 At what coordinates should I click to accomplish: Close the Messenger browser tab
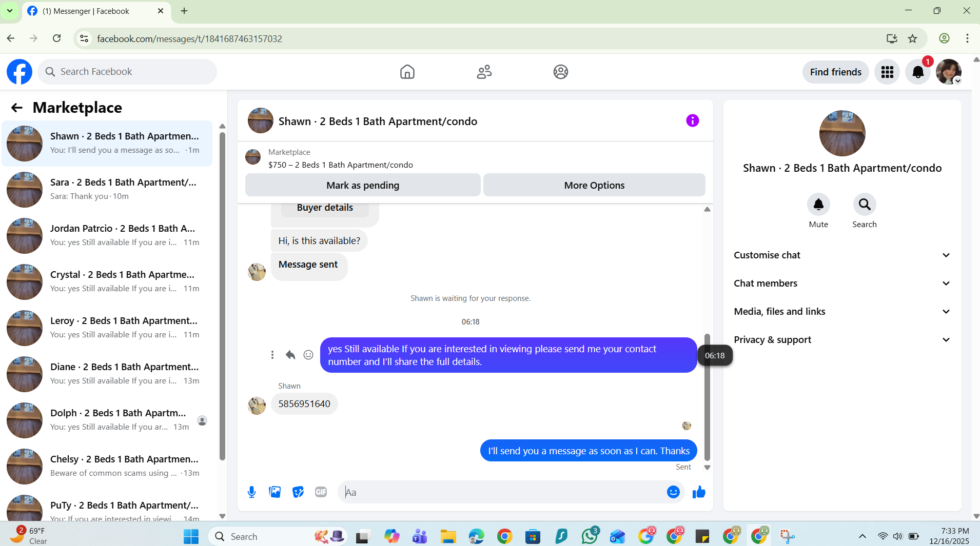tap(161, 11)
